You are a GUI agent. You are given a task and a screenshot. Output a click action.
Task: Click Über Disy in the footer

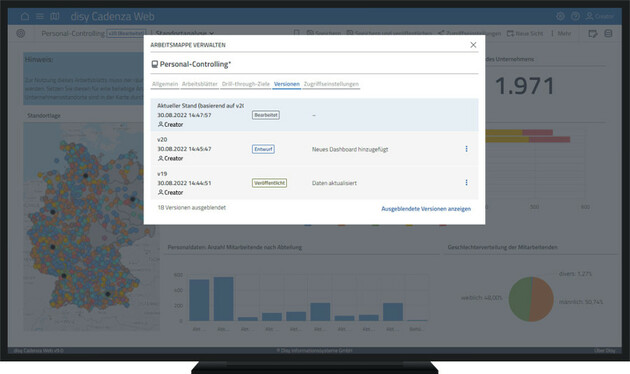click(x=604, y=351)
